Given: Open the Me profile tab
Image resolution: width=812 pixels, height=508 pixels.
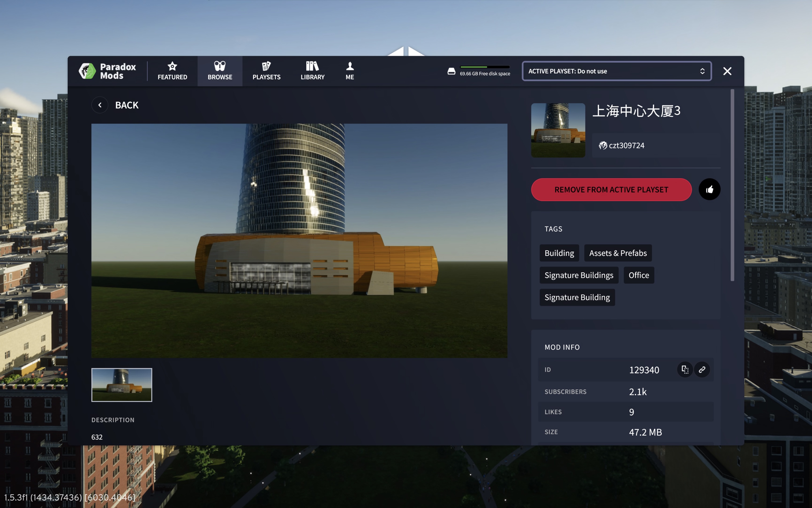Looking at the screenshot, I should tap(350, 71).
